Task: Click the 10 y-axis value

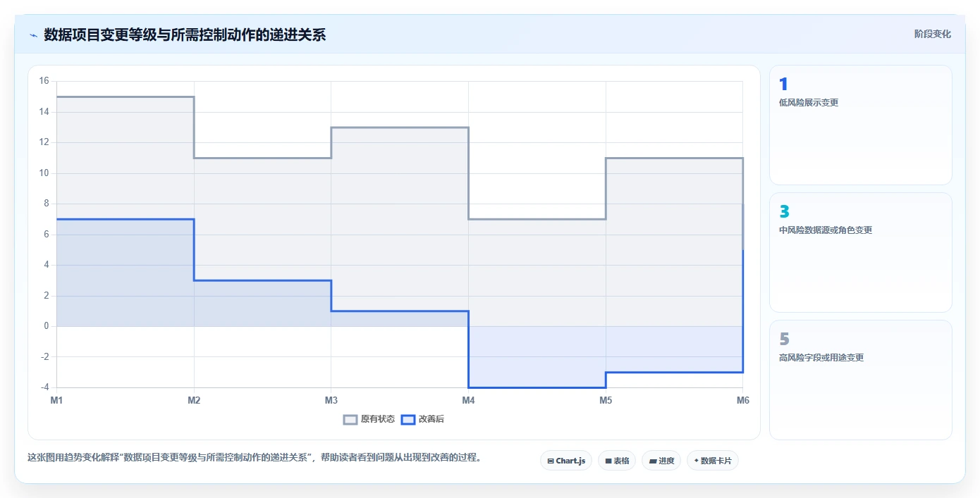Action: coord(44,173)
